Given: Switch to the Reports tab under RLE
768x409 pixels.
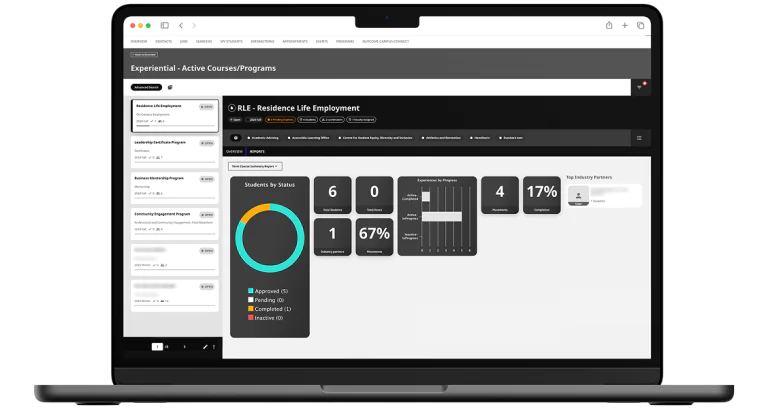Looking at the screenshot, I should (x=257, y=152).
